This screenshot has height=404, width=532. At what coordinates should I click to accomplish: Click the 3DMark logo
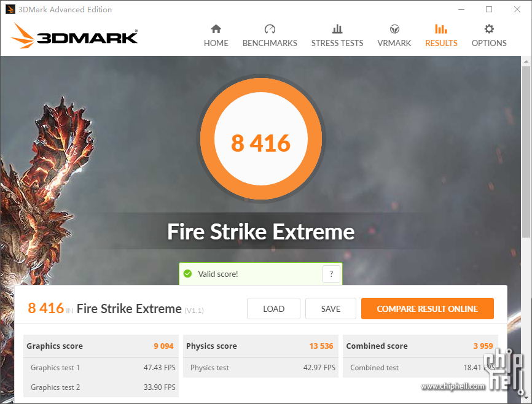coord(74,36)
